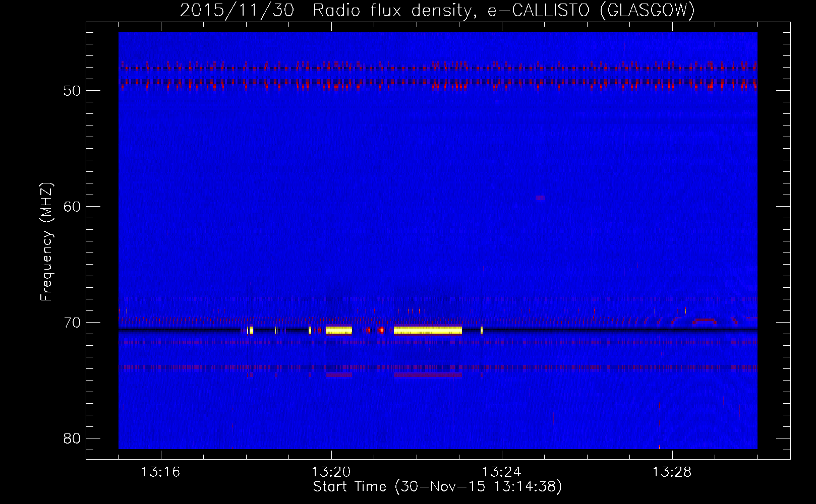Click the yellow burst starting at 13:20
Viewport: 816px width, 504px height.
pos(339,330)
